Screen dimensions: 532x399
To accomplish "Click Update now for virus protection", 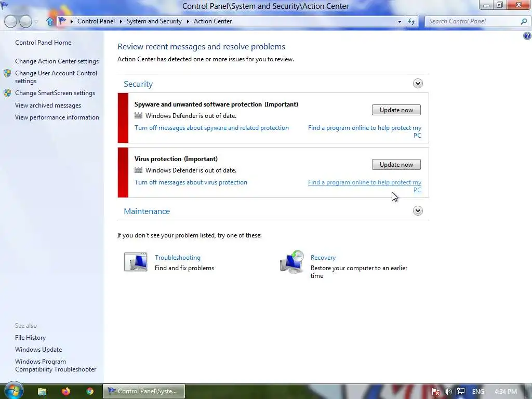I will tap(396, 165).
